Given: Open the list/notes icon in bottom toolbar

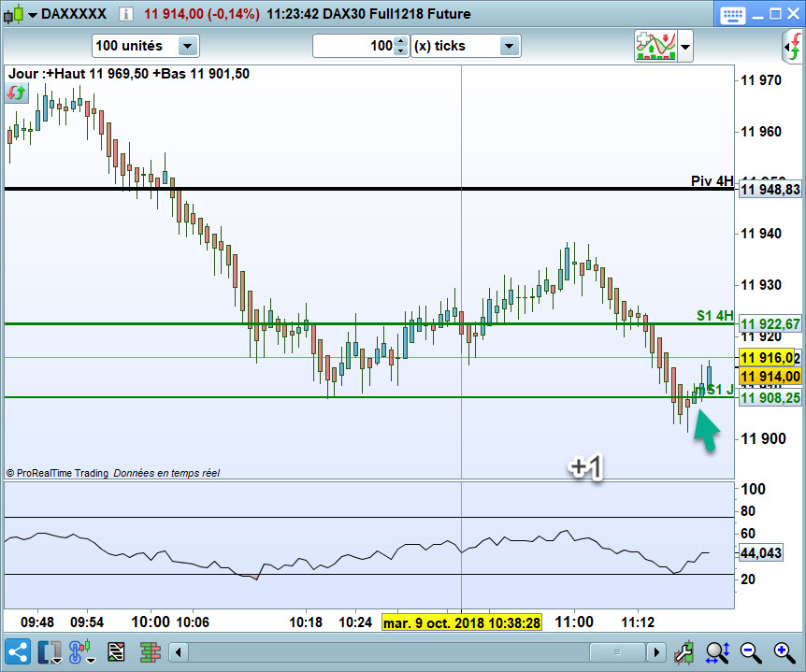Looking at the screenshot, I should point(116,652).
